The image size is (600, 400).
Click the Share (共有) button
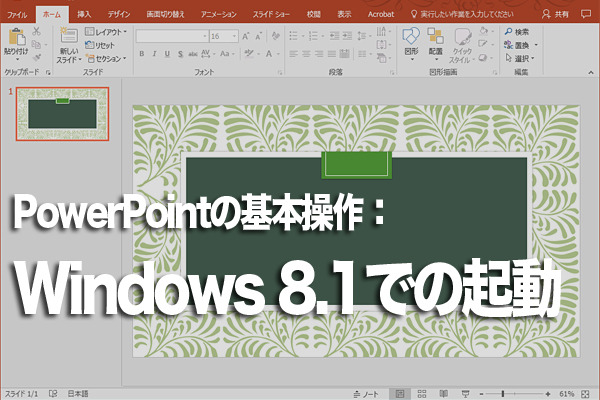pyautogui.click(x=555, y=14)
